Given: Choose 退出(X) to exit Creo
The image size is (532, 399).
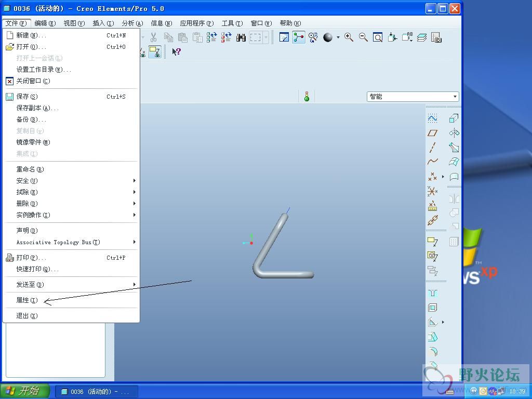Looking at the screenshot, I should pyautogui.click(x=71, y=316).
